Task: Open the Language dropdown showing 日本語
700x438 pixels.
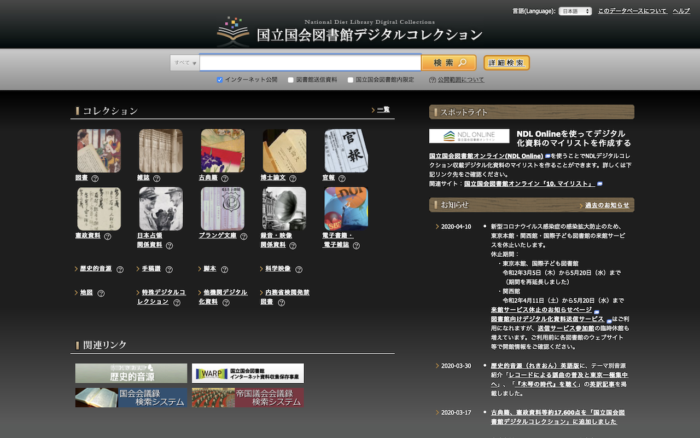Action: 574,11
